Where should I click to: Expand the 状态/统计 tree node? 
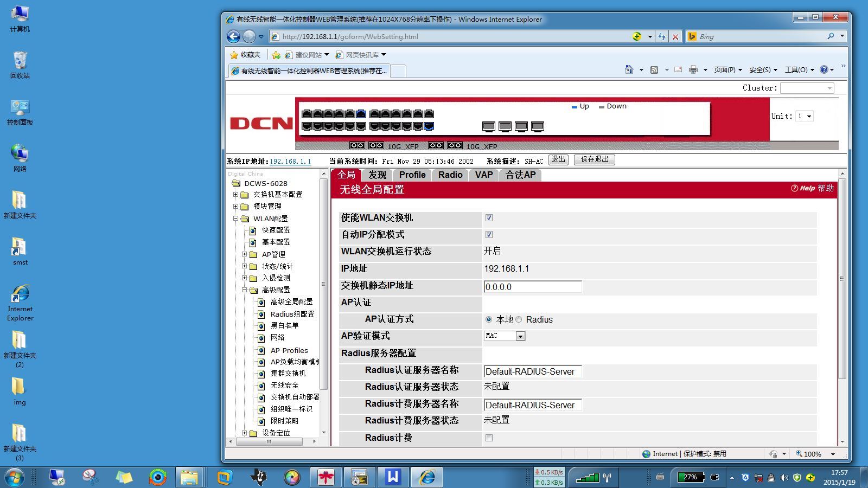tap(245, 266)
